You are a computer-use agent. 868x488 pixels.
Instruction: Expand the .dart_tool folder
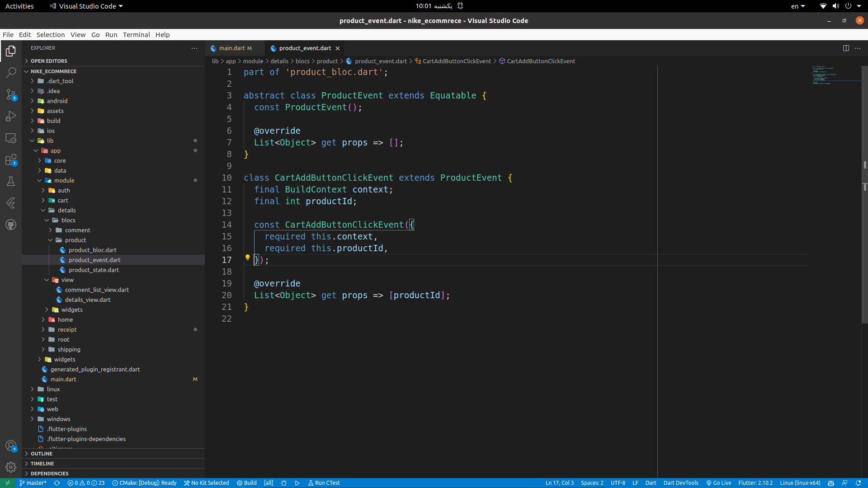click(x=113, y=81)
